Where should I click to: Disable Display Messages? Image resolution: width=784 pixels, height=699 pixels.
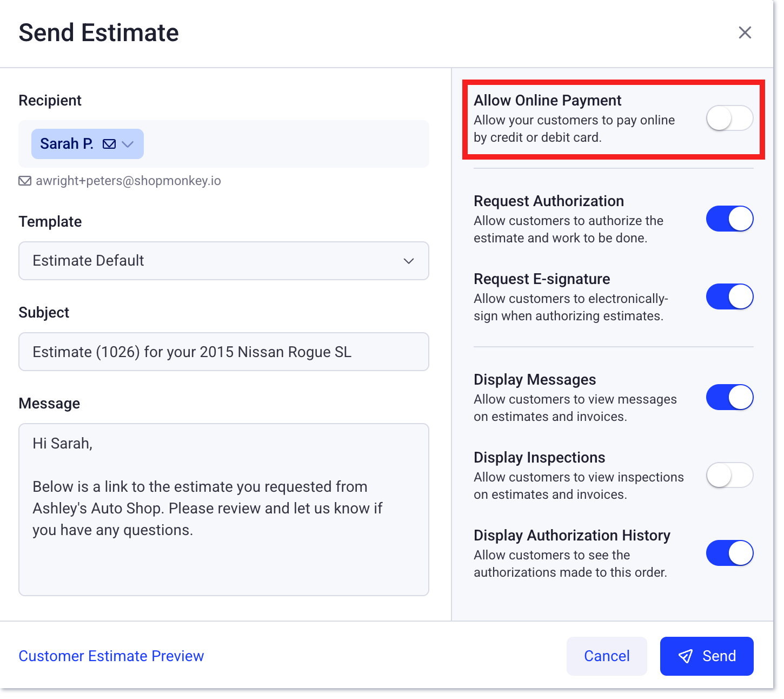729,397
